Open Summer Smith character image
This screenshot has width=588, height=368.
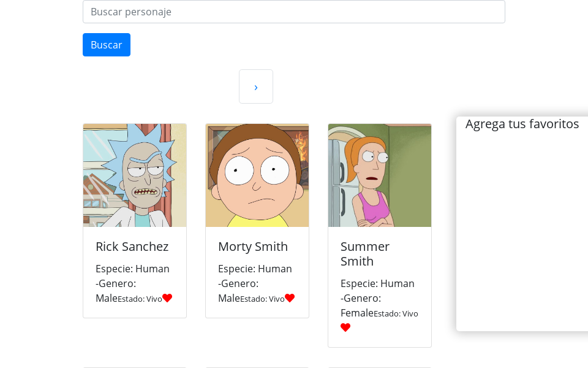(380, 175)
